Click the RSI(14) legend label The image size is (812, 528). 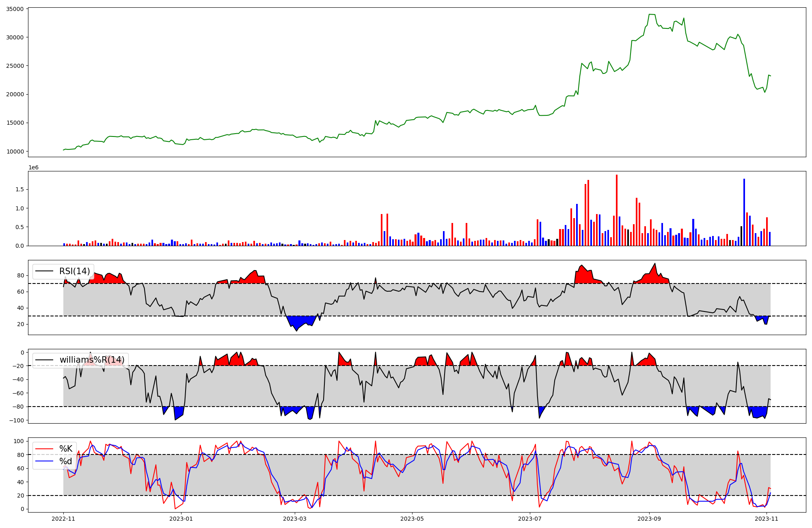tap(74, 271)
